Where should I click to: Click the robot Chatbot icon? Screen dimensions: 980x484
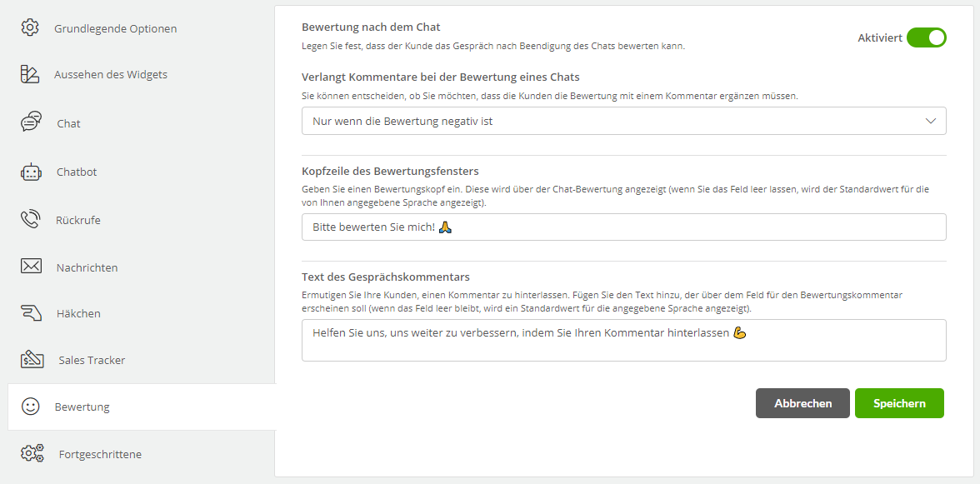tap(32, 171)
